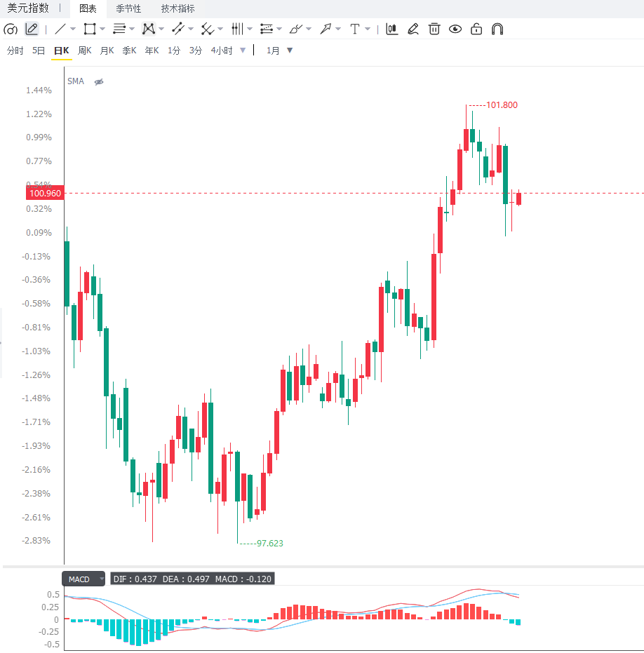Select the arrow marker tool
Screen dimensions: 644x653
coord(326,29)
